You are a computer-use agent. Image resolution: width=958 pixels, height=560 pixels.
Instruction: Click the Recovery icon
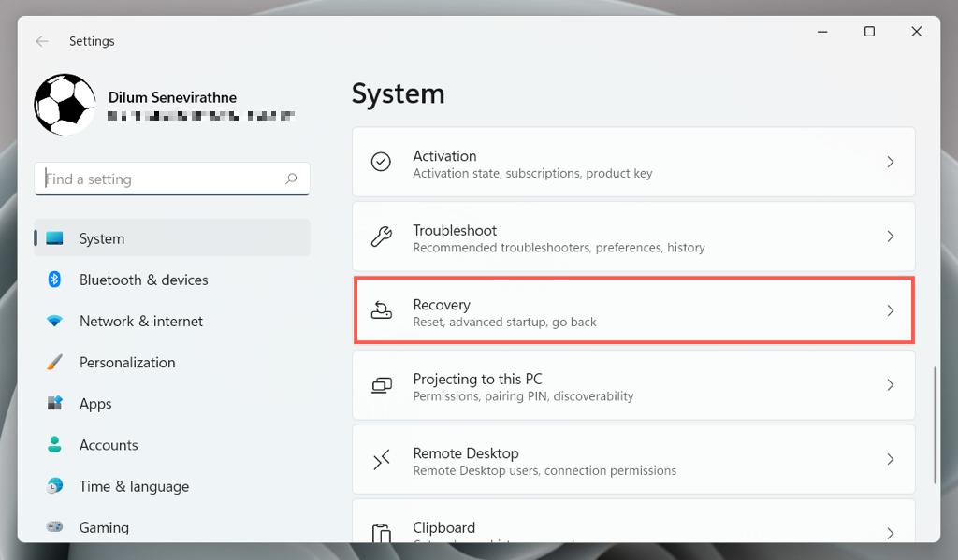point(381,311)
